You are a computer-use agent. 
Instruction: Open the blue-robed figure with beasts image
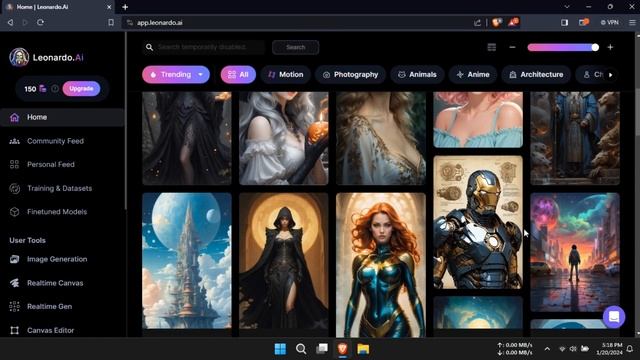point(575,138)
